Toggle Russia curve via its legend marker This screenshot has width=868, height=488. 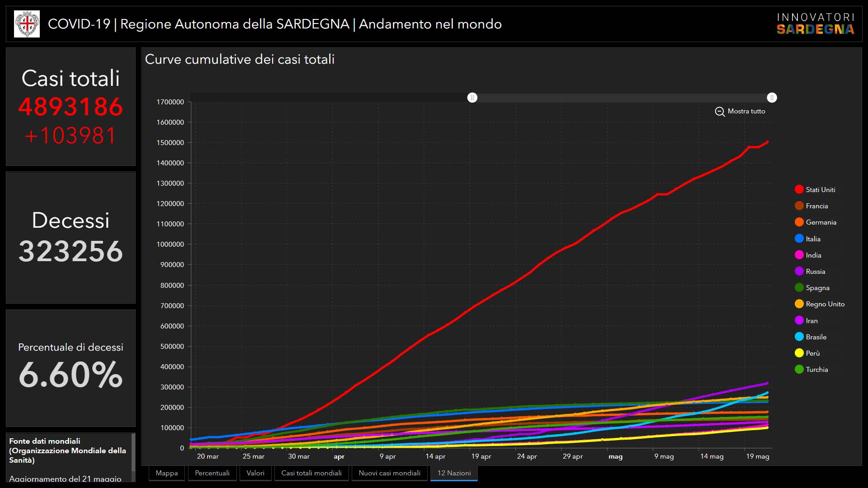(799, 271)
